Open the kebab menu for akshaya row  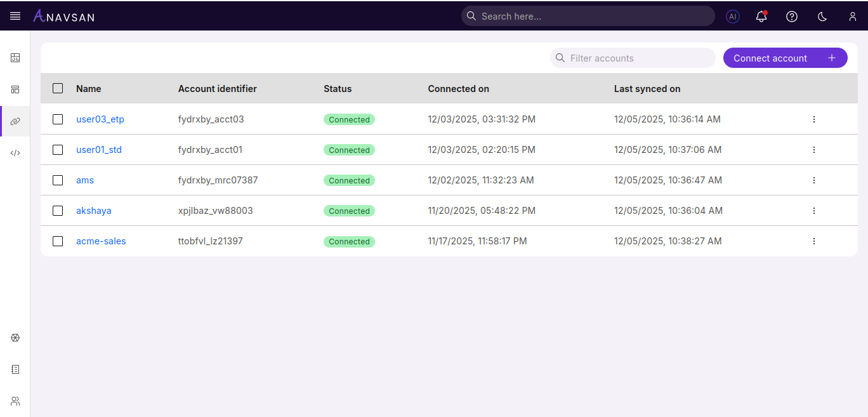tap(814, 211)
